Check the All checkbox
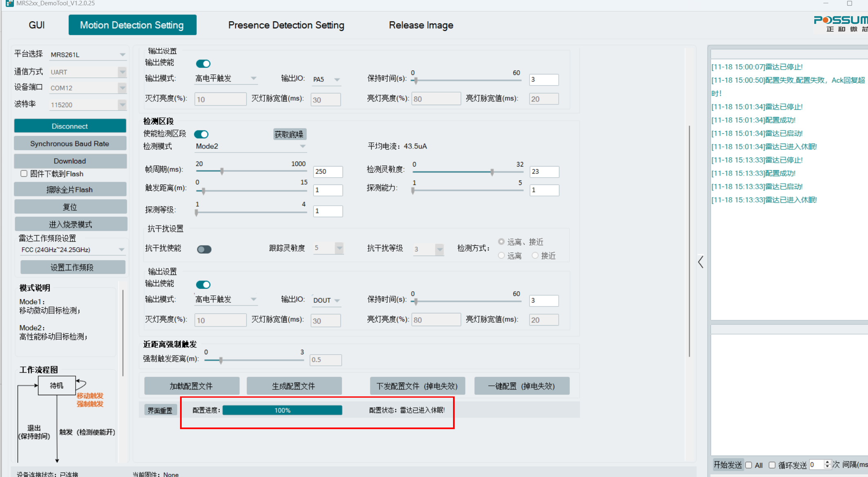 click(x=749, y=465)
